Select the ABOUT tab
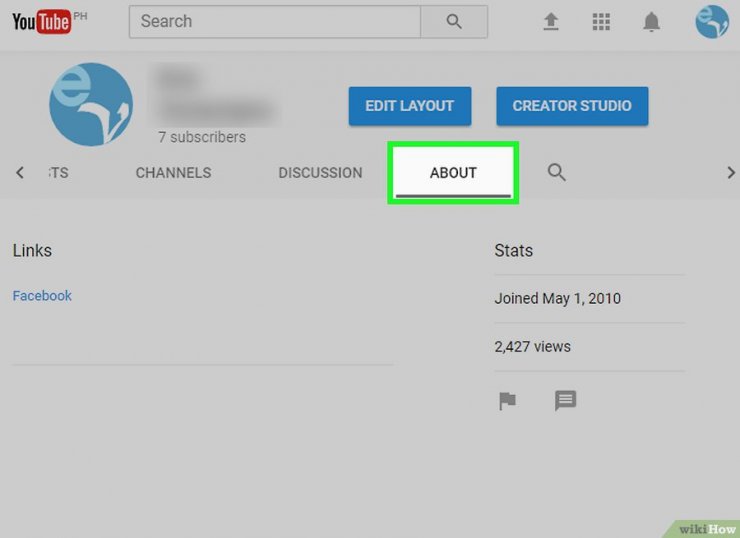The width and height of the screenshot is (740, 538). tap(453, 173)
